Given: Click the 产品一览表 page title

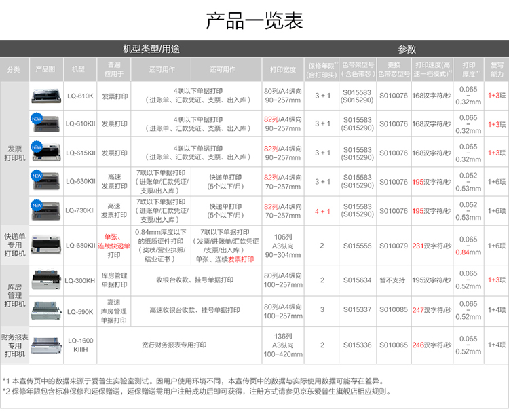Looking at the screenshot, I should (x=254, y=20).
